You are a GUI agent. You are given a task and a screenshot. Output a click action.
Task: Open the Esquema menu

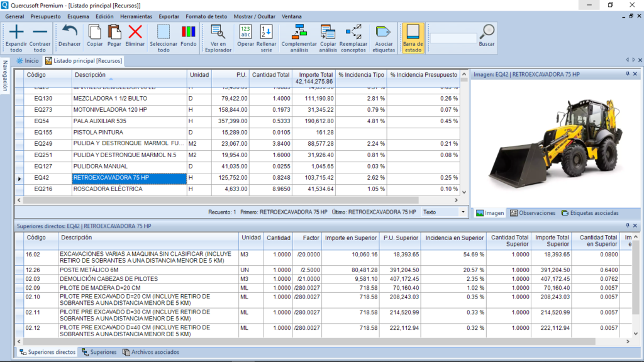78,16
